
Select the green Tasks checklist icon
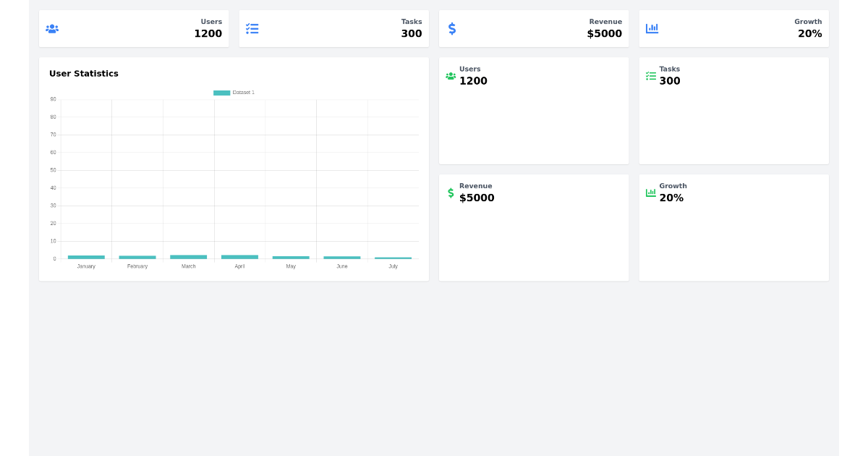[x=650, y=75]
